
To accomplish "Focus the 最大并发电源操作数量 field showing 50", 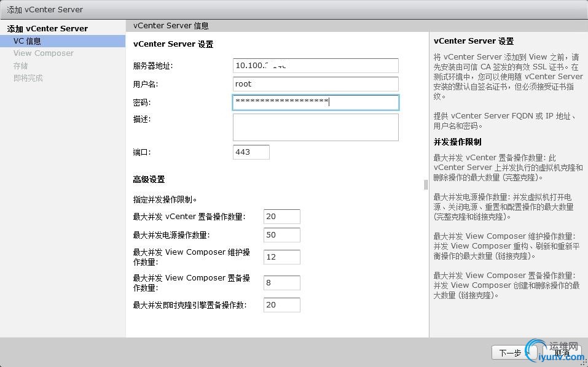I will (x=281, y=235).
